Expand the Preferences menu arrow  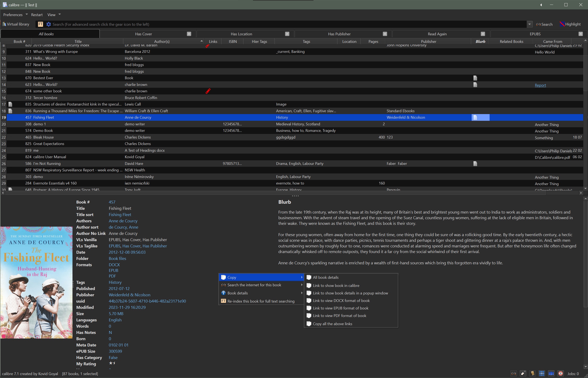[x=27, y=14]
